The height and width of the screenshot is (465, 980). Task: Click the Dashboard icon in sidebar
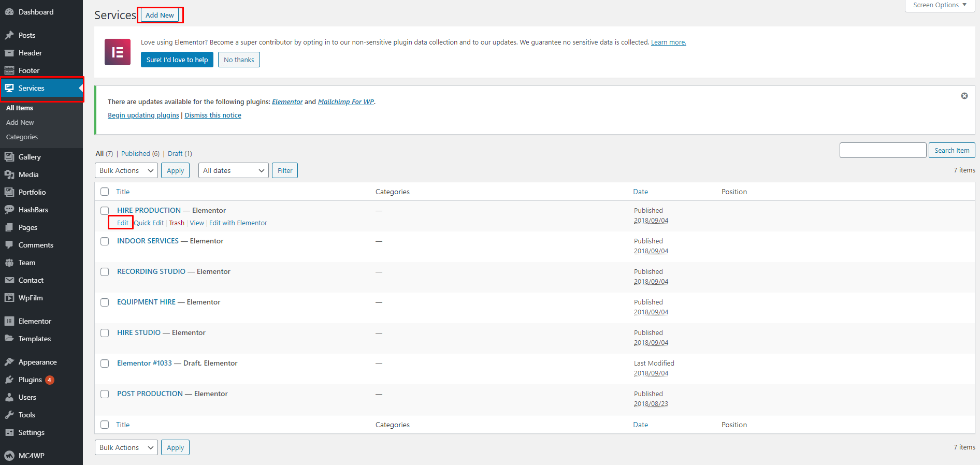click(x=9, y=12)
